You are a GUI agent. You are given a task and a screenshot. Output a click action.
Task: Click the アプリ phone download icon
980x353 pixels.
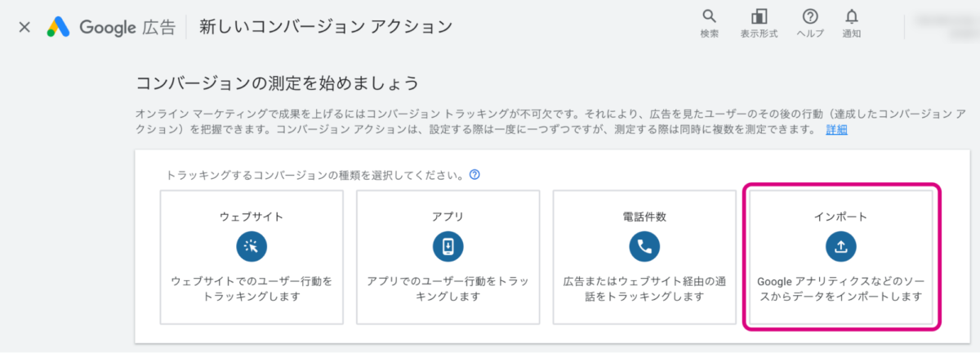click(x=448, y=246)
